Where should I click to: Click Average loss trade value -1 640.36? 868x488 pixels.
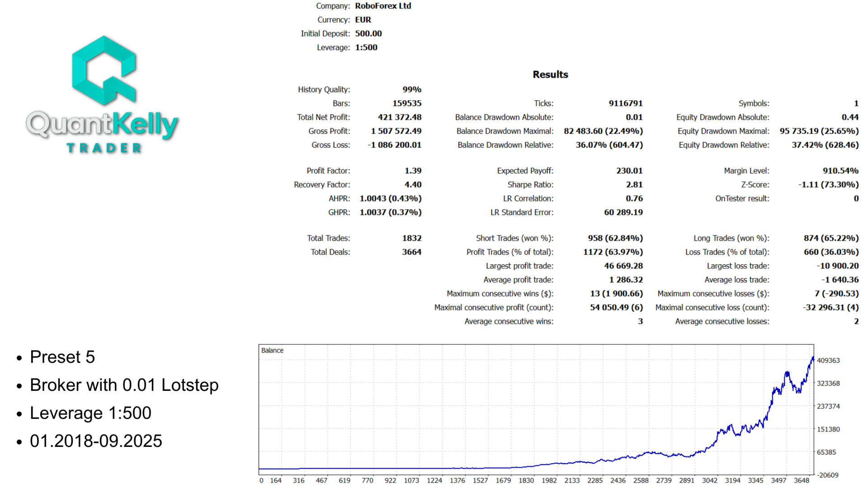840,280
